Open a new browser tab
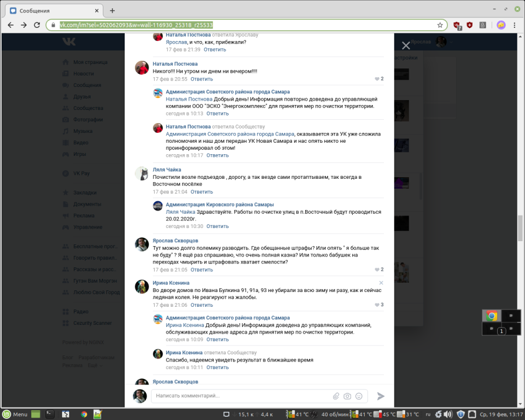The width and height of the screenshot is (525, 420). click(112, 10)
